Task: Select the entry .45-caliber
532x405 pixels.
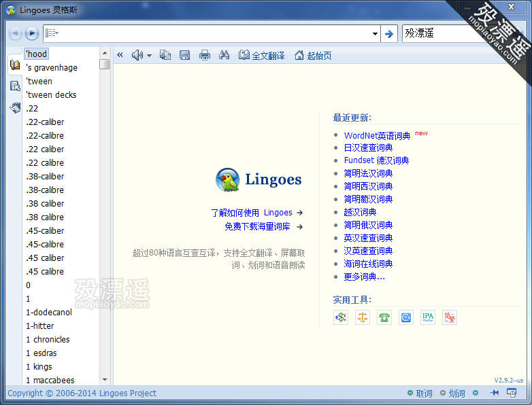Action: tap(45, 231)
